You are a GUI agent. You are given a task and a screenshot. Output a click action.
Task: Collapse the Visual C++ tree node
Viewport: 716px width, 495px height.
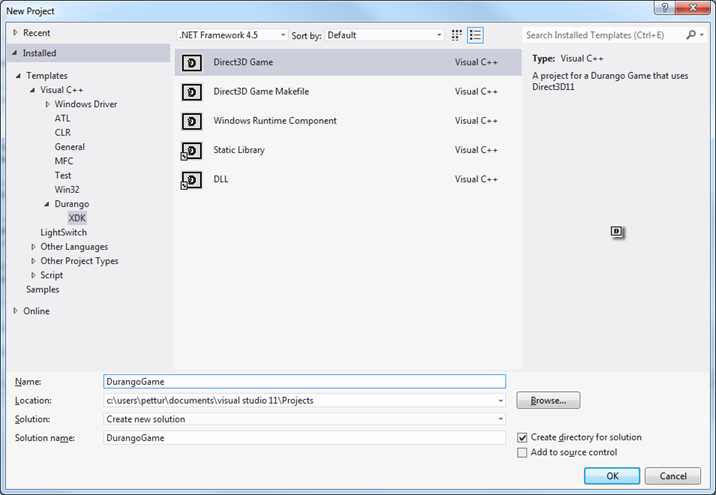pyautogui.click(x=32, y=90)
